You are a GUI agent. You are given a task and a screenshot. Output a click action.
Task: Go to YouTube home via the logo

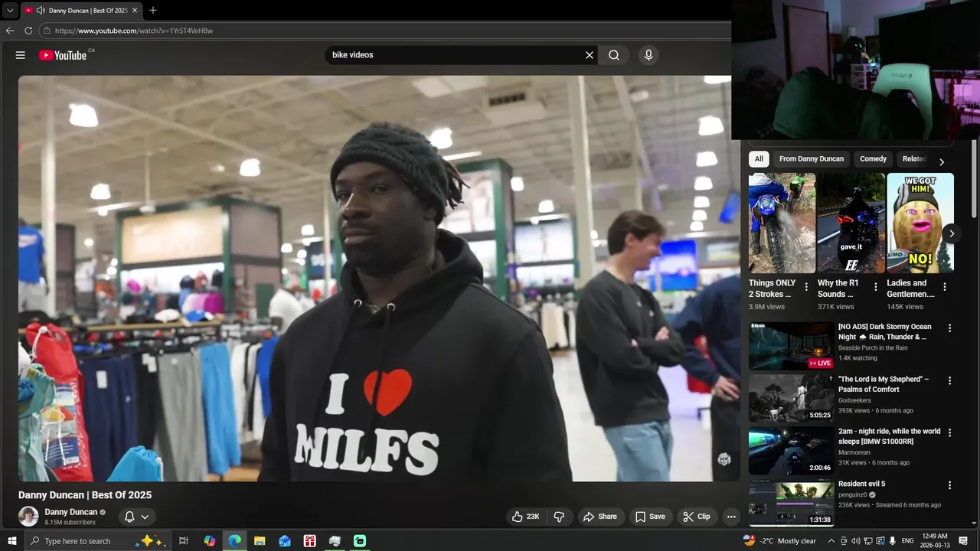pos(63,55)
